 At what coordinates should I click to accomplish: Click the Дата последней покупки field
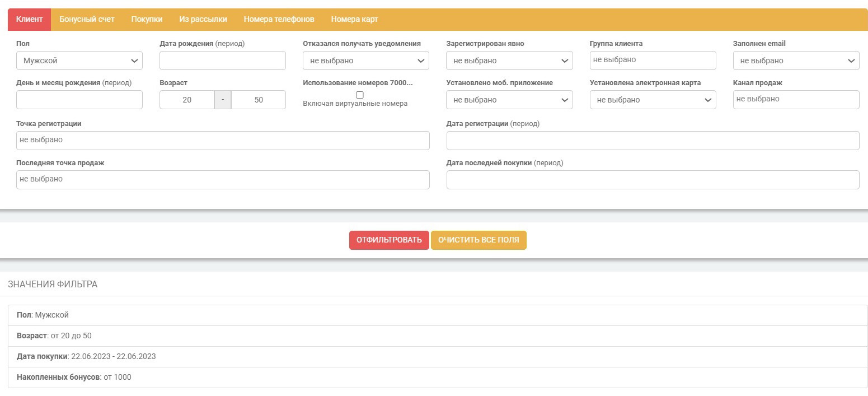[653, 180]
